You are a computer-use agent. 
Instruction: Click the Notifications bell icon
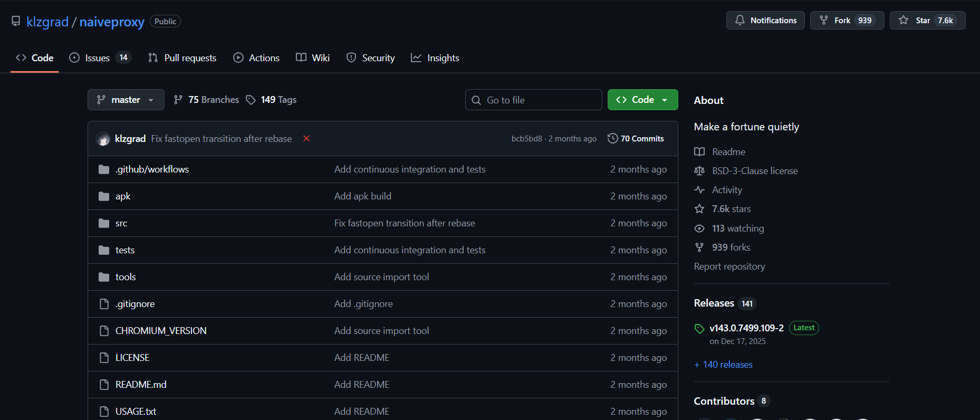pos(740,20)
